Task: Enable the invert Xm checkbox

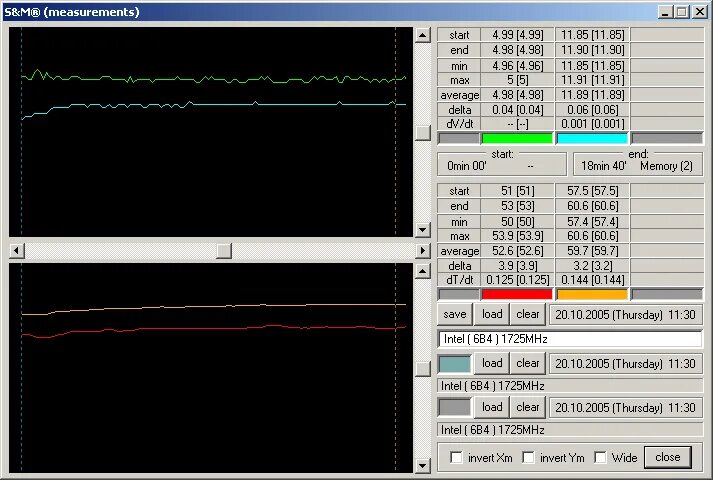Action: click(x=456, y=457)
